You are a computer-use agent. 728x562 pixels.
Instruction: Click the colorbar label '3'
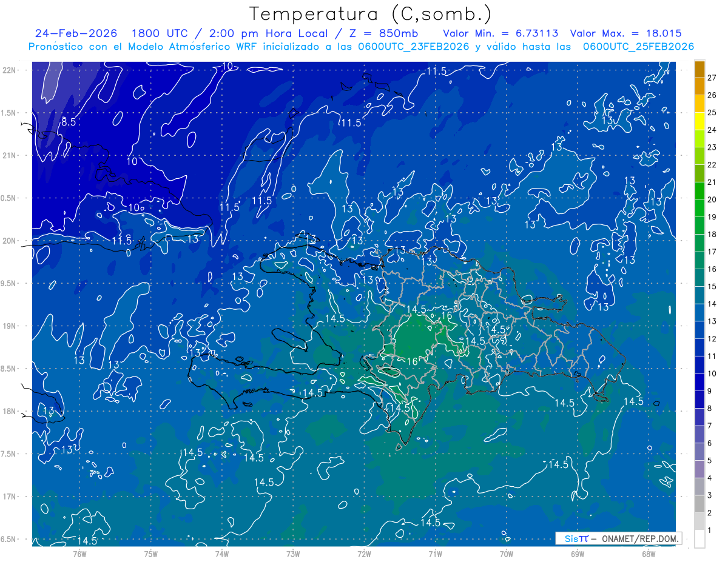(x=709, y=496)
